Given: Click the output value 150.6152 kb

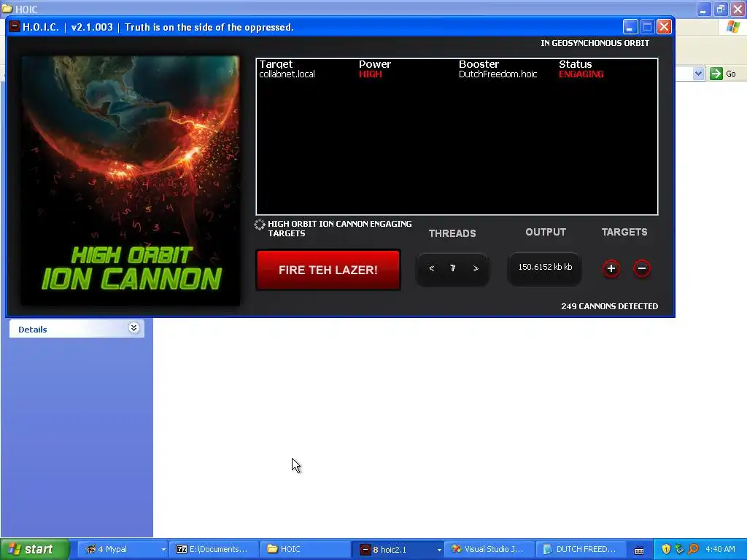Looking at the screenshot, I should 545,267.
